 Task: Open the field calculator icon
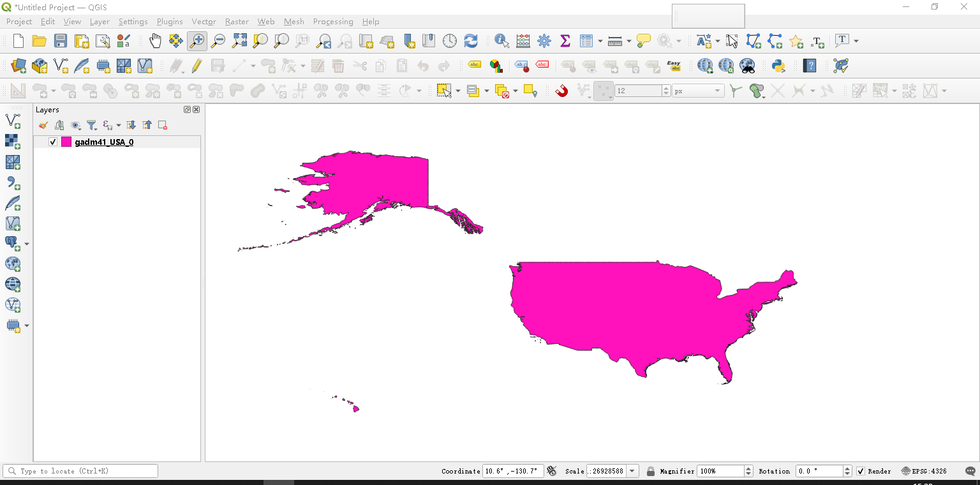coord(523,41)
